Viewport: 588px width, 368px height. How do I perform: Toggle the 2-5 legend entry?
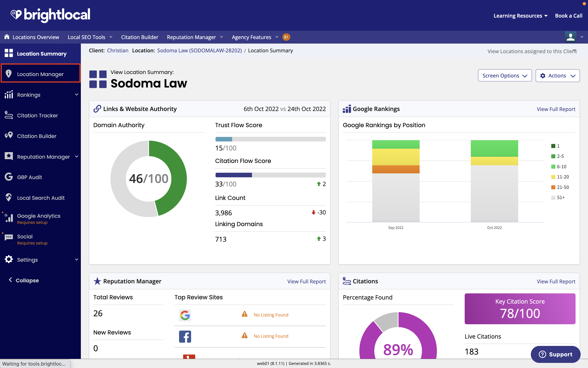(x=557, y=156)
